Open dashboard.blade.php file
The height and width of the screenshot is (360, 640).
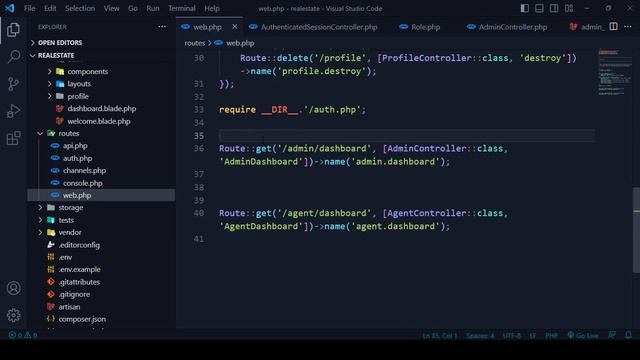(101, 109)
